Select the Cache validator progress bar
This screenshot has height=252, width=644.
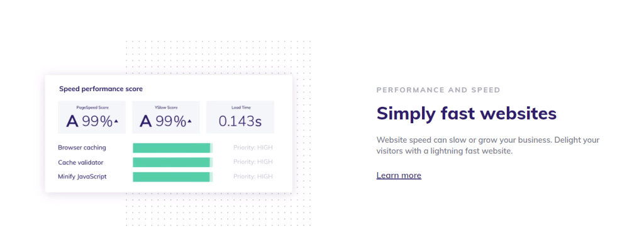click(172, 163)
